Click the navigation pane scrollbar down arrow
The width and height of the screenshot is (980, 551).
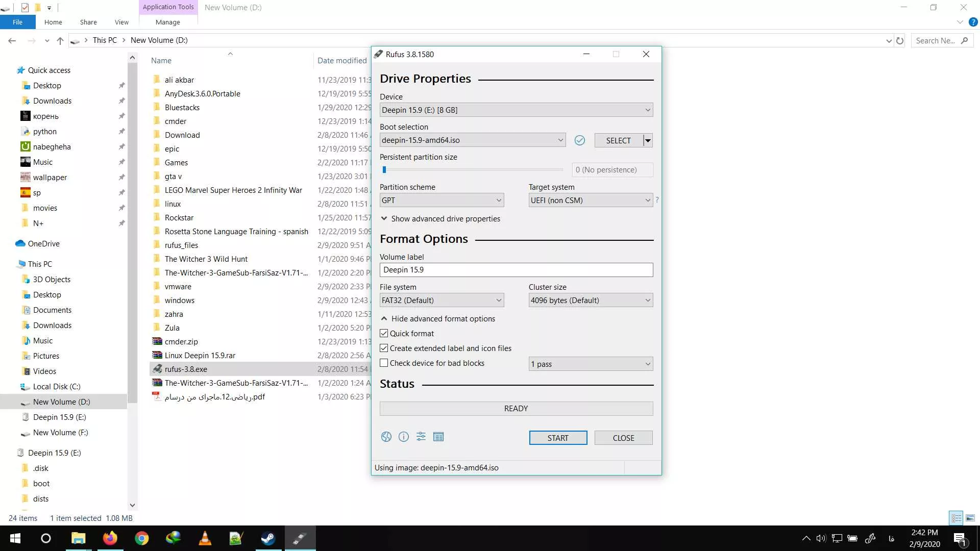[132, 505]
